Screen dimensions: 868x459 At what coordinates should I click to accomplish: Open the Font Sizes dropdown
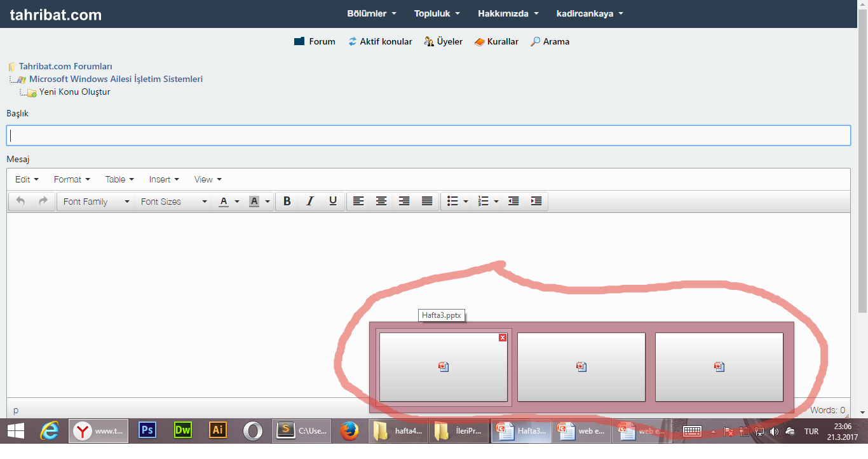point(173,202)
